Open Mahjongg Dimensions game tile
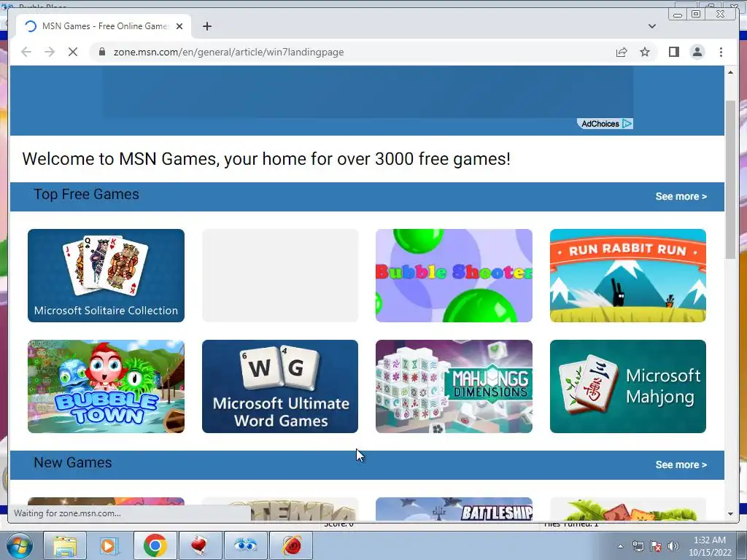 (x=454, y=386)
